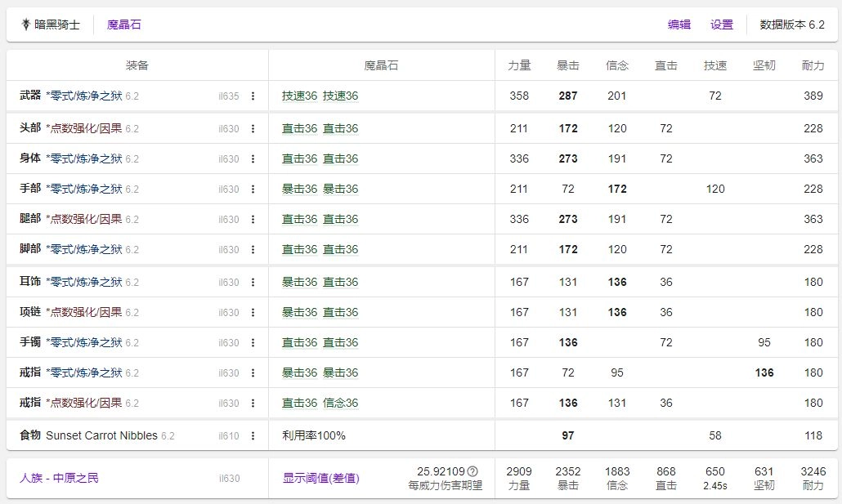This screenshot has height=504, width=842.
Task: Click 信念36 materia on last ring row
Action: click(340, 404)
